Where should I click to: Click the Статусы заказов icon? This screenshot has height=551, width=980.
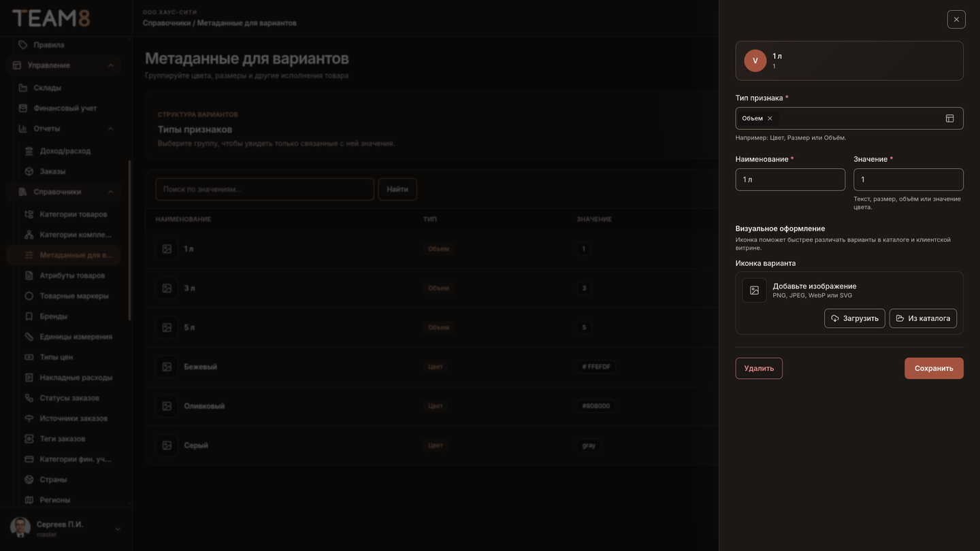pos(29,398)
